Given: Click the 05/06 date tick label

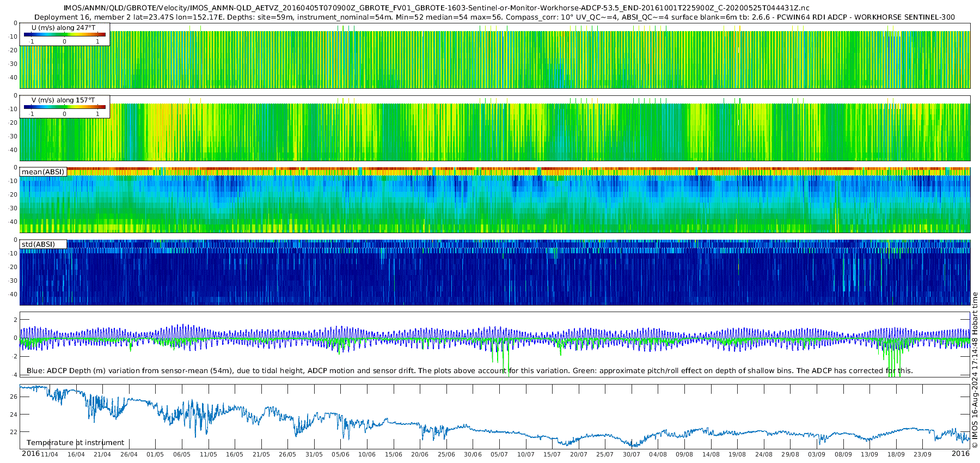Looking at the screenshot, I should (340, 454).
